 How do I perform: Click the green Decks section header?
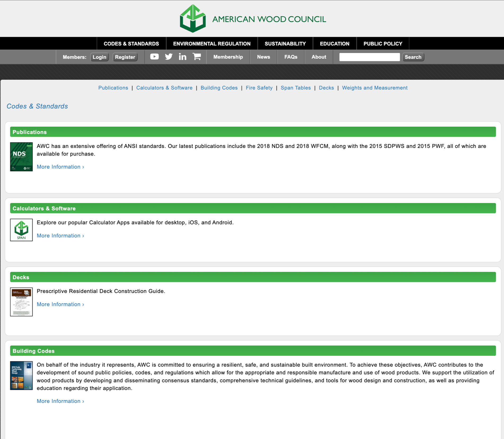(x=253, y=277)
